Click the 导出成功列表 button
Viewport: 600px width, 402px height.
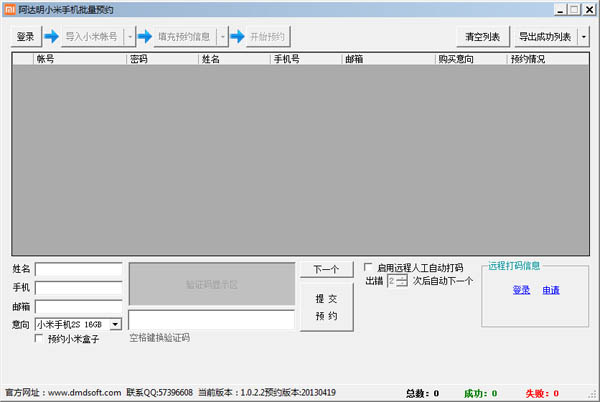click(x=545, y=37)
